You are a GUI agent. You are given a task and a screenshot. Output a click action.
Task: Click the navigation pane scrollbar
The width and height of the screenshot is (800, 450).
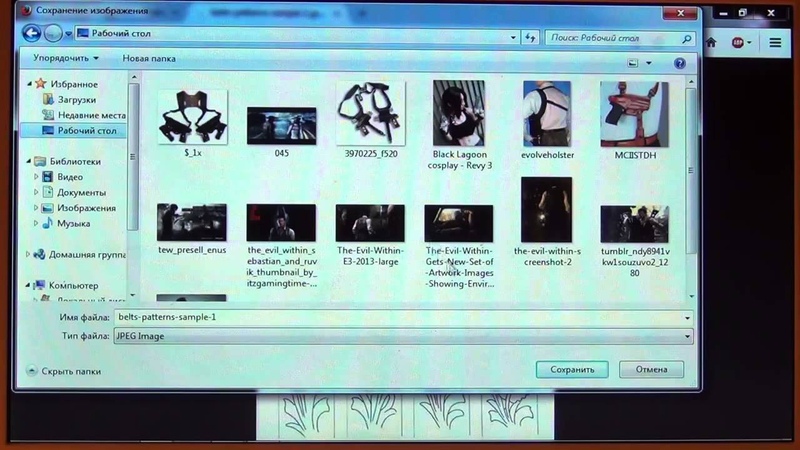coord(133,157)
